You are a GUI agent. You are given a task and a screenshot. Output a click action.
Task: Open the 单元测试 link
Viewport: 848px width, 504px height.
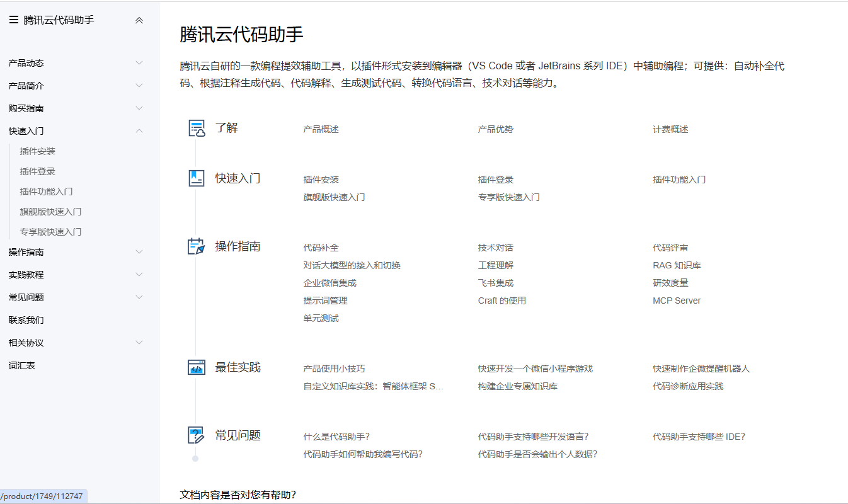click(x=321, y=318)
